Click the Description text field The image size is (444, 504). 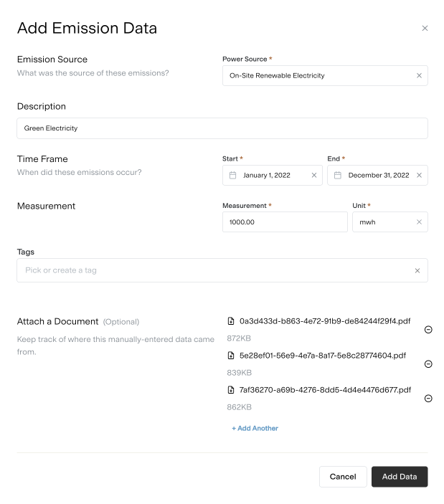point(222,128)
